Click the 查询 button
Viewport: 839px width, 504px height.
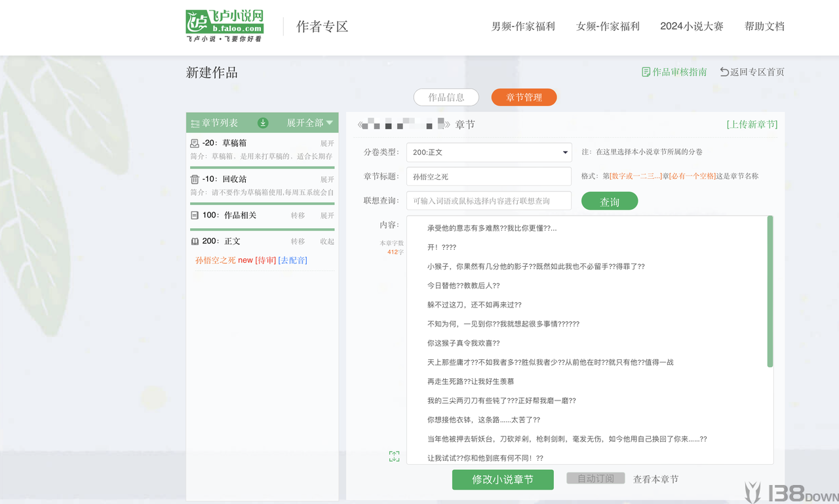610,201
